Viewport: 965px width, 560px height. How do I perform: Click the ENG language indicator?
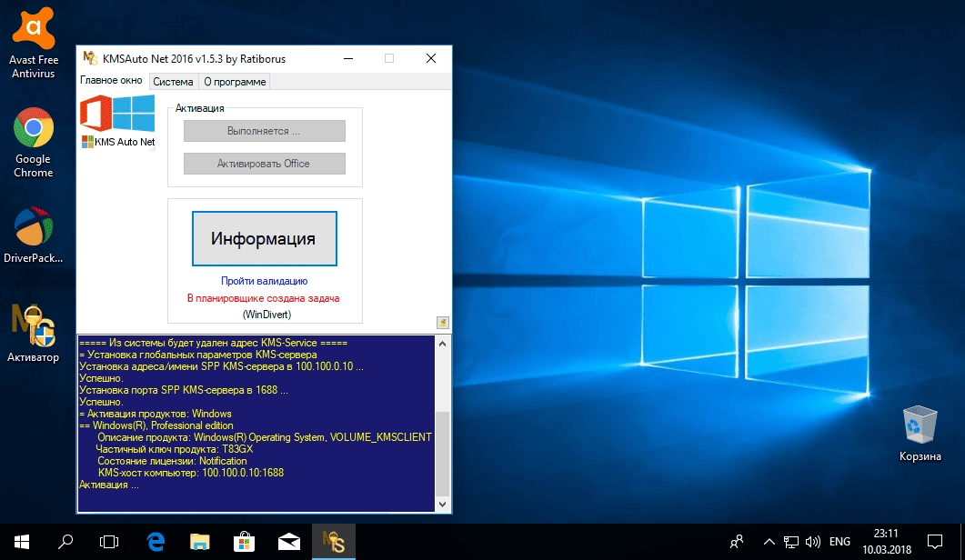pyautogui.click(x=840, y=542)
